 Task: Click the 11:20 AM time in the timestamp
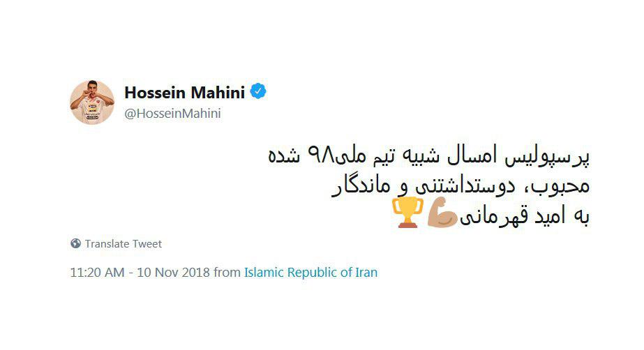tap(96, 273)
